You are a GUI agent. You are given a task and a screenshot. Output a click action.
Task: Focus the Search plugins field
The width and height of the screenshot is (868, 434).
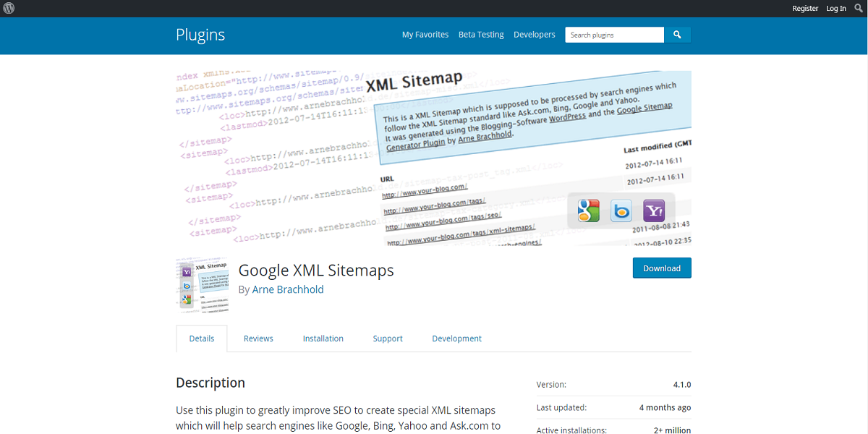tap(615, 35)
